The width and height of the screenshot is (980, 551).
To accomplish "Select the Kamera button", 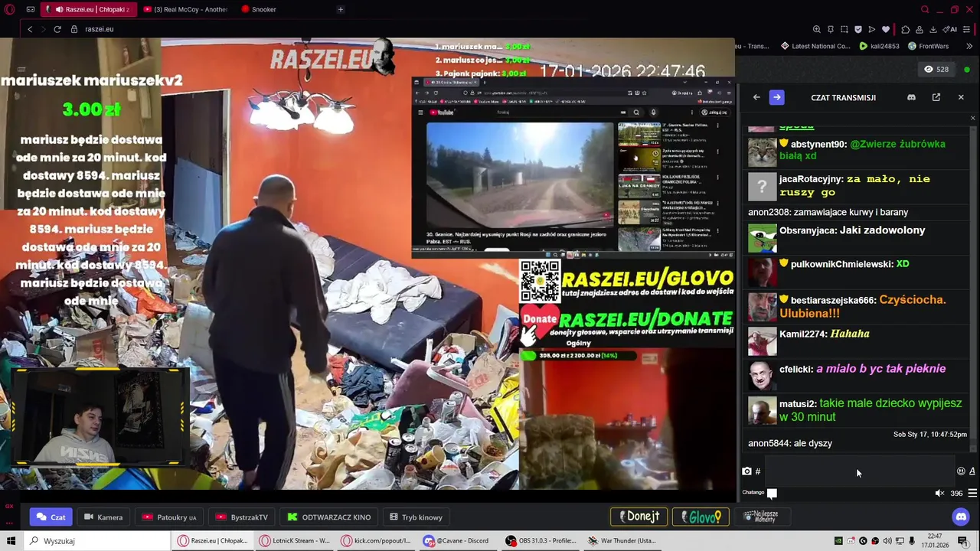I will point(103,517).
